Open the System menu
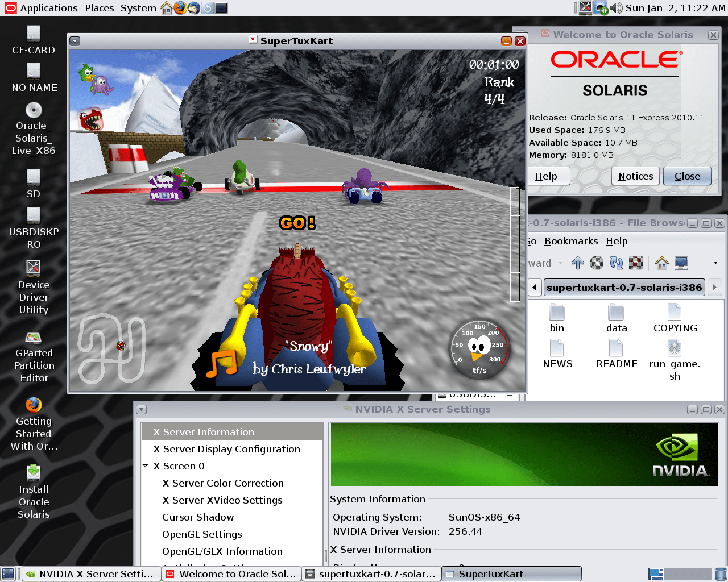The height and width of the screenshot is (582, 728). click(138, 8)
